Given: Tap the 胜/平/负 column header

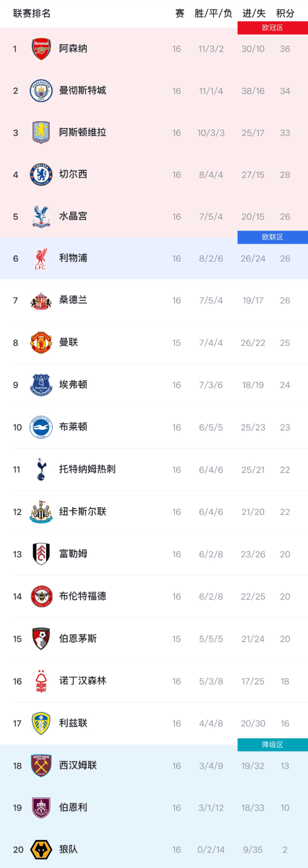Looking at the screenshot, I should pyautogui.click(x=213, y=14).
